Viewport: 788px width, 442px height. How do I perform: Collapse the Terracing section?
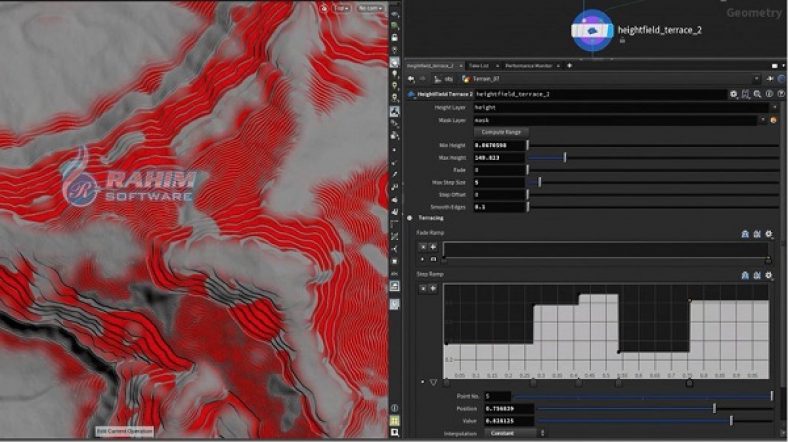coord(410,217)
